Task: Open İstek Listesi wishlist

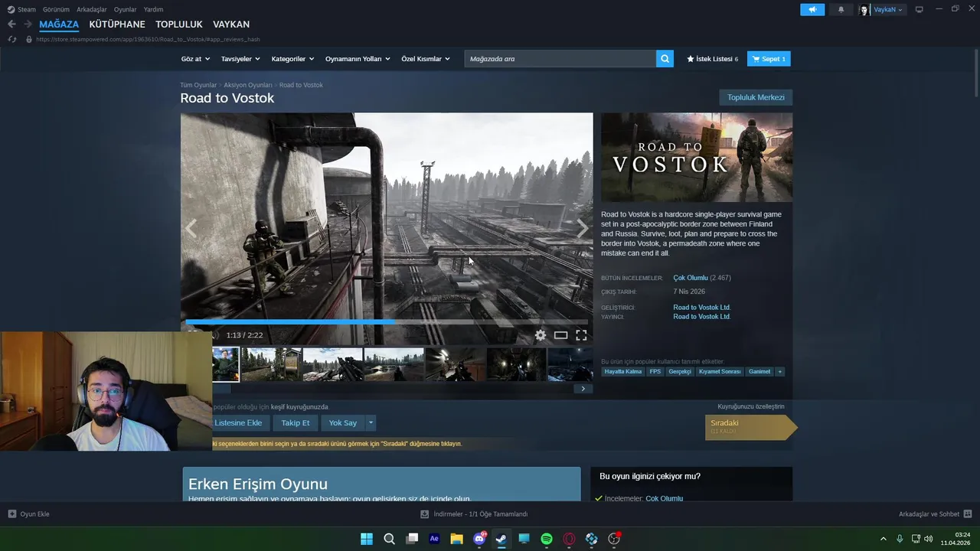Action: pos(713,59)
